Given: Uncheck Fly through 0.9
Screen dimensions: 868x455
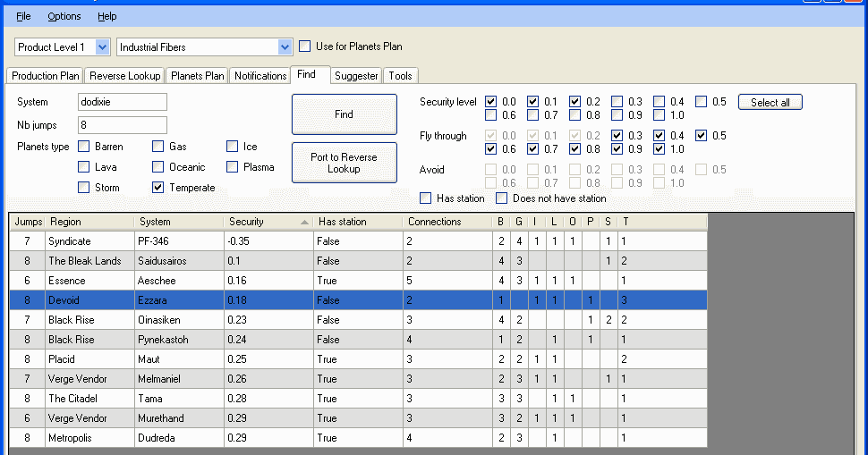Looking at the screenshot, I should tap(617, 148).
